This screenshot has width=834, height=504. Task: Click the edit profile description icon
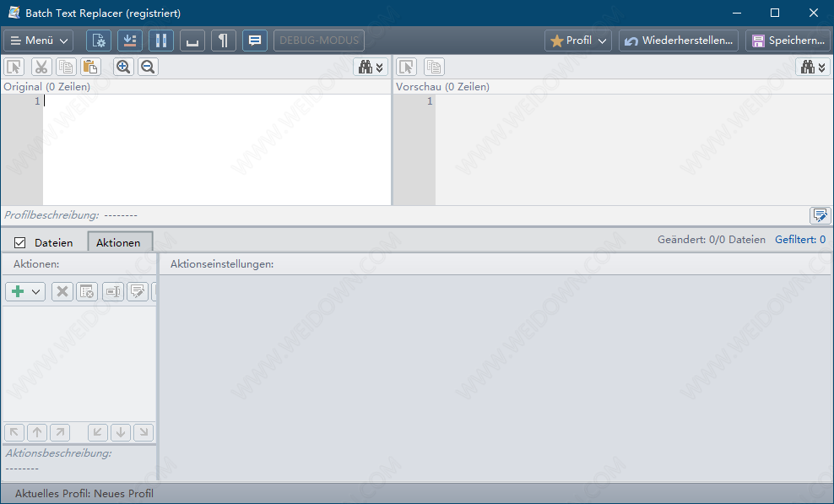[820, 215]
